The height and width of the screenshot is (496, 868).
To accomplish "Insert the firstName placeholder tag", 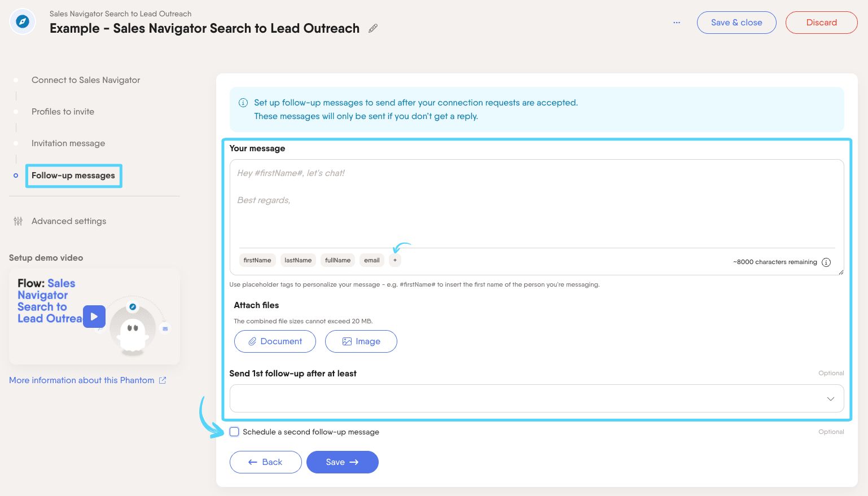I will tap(257, 260).
